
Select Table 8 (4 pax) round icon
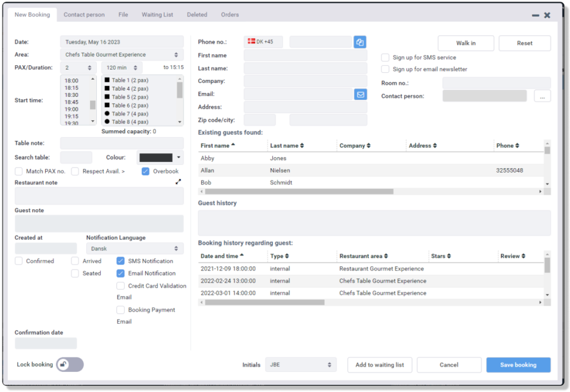click(107, 121)
